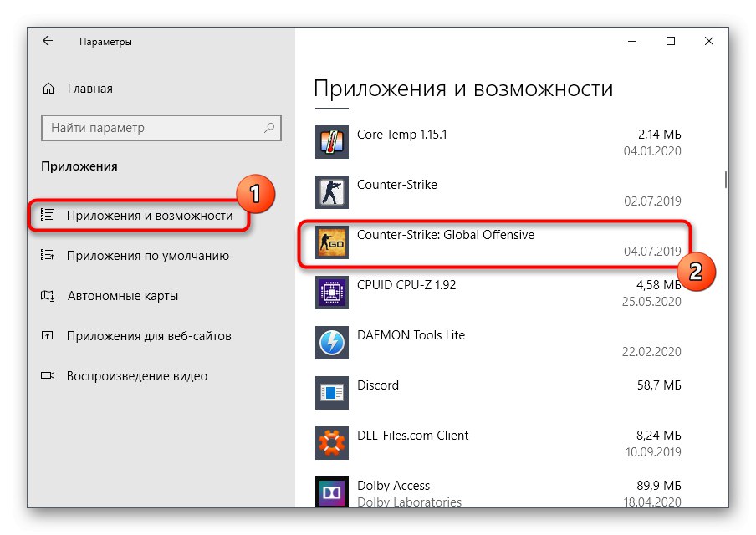Click the Dolby Laboratories publisher text
The image size is (756, 535).
point(409,502)
